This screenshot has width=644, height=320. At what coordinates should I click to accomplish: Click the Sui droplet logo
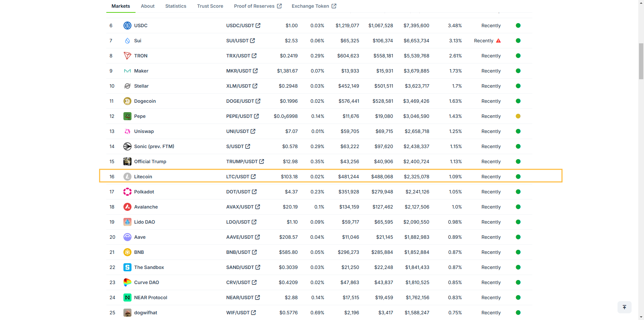pyautogui.click(x=127, y=41)
